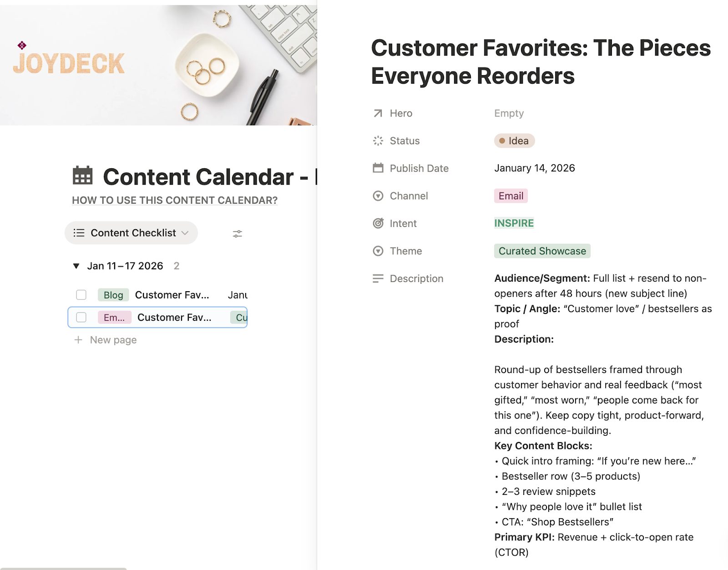The height and width of the screenshot is (570, 728).
Task: Click the Channel property icon
Action: tap(378, 196)
